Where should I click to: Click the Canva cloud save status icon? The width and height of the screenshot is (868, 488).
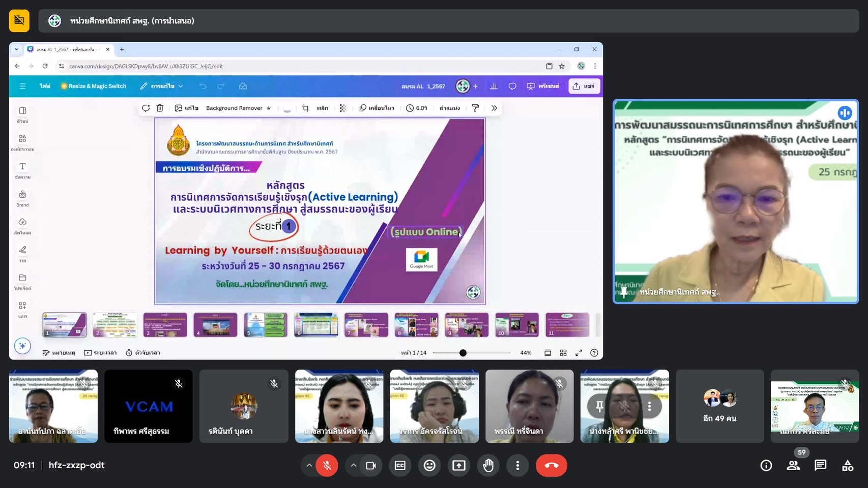pyautogui.click(x=243, y=86)
